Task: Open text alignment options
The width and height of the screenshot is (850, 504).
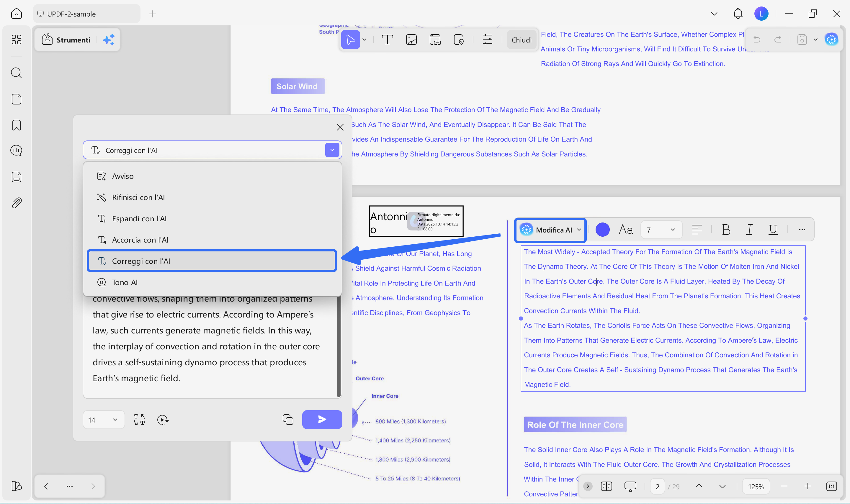Action: [697, 230]
